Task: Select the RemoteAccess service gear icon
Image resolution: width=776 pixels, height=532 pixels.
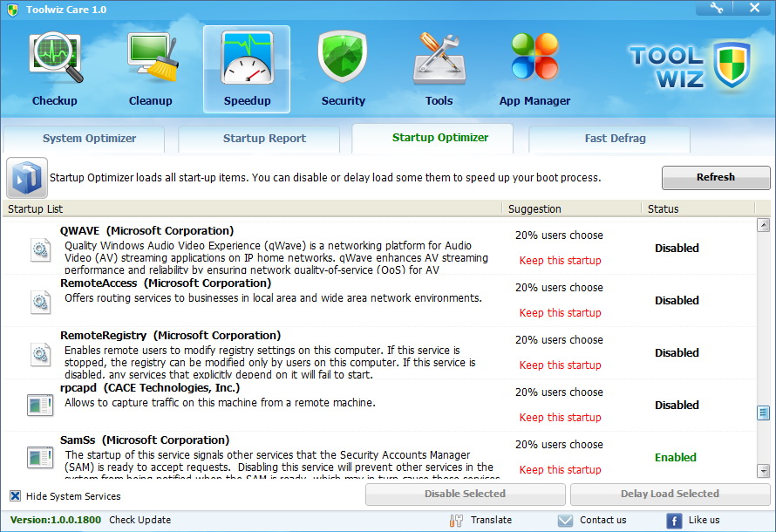Action: (40, 302)
